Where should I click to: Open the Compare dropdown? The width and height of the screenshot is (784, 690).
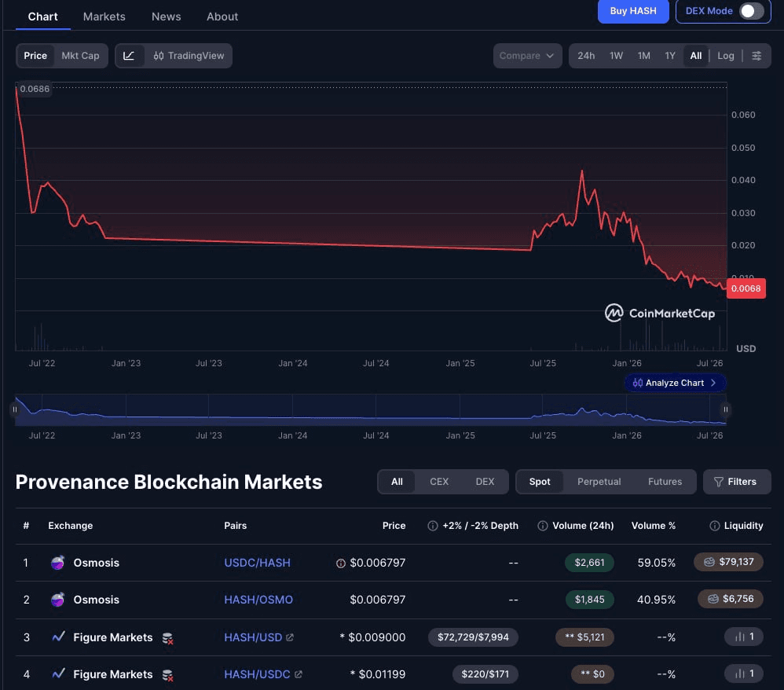pos(527,56)
